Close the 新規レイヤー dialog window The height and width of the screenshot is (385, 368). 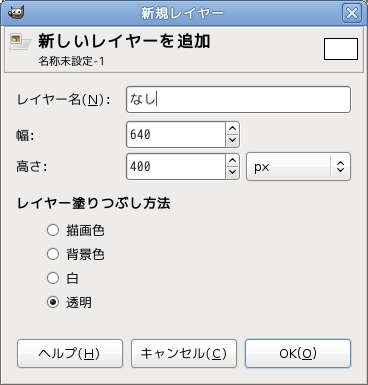352,13
